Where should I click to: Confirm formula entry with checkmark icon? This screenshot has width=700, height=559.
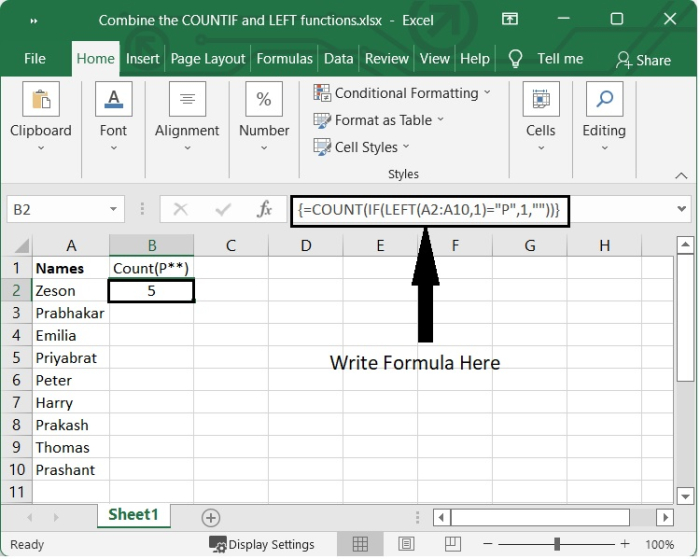pyautogui.click(x=222, y=209)
